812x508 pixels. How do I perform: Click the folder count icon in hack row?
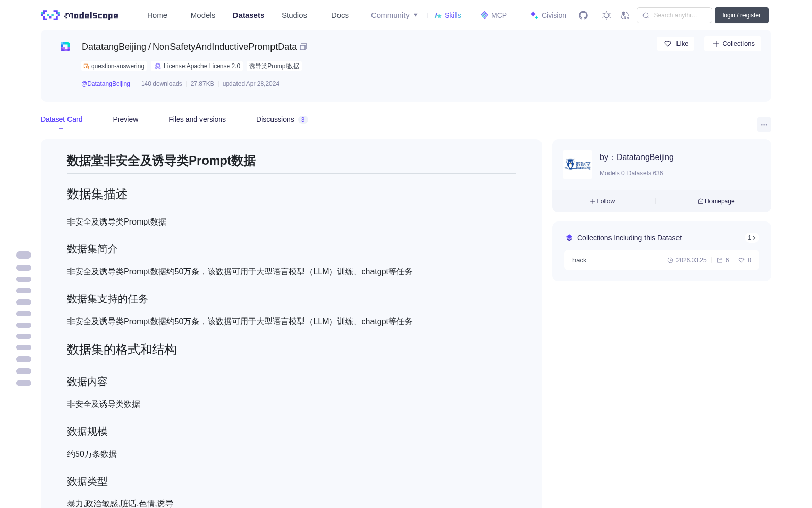(x=720, y=260)
